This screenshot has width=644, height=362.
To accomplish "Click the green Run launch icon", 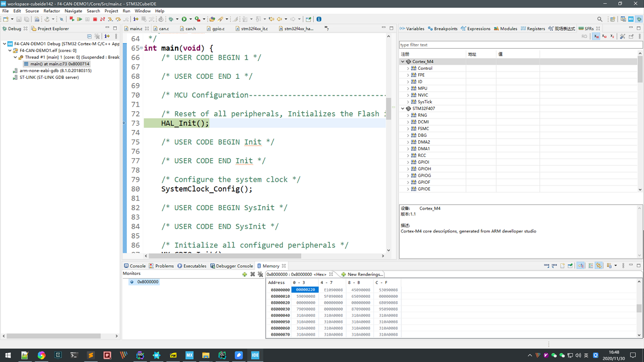I will [x=184, y=20].
